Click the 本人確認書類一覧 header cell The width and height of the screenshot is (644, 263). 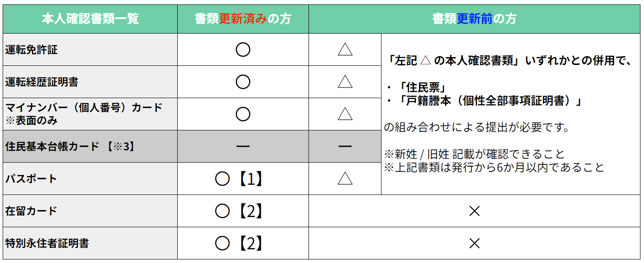(x=90, y=19)
